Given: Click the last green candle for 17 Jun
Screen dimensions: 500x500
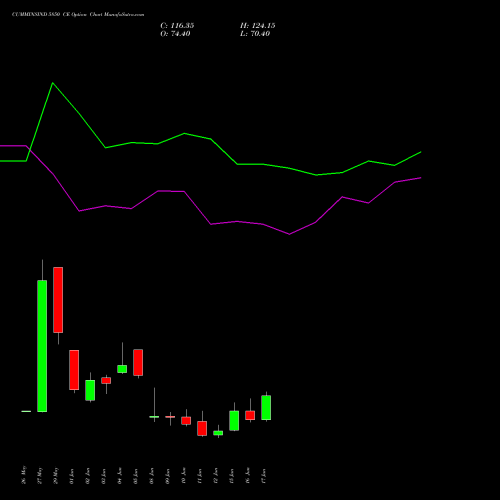Looking at the screenshot, I should click(x=266, y=408).
